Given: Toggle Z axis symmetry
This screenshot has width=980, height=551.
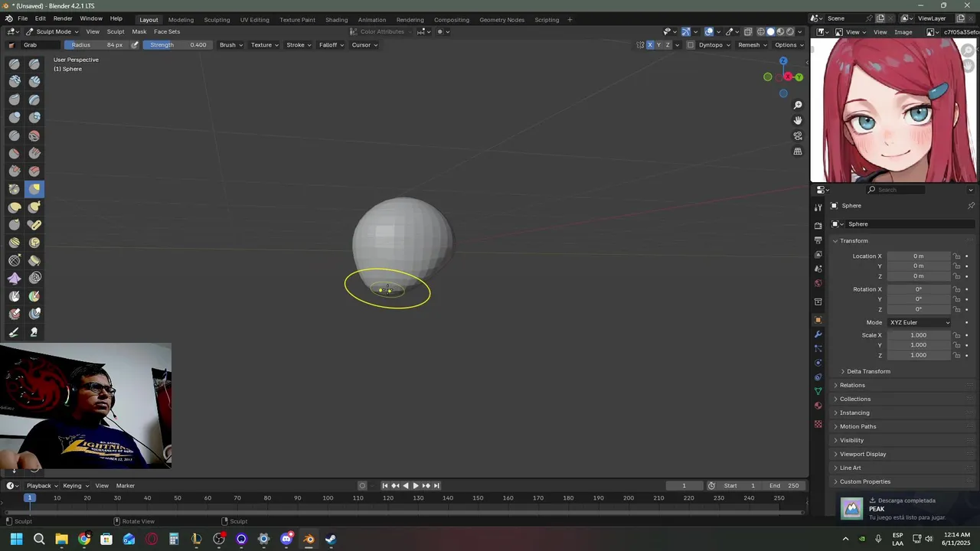Looking at the screenshot, I should pos(668,45).
